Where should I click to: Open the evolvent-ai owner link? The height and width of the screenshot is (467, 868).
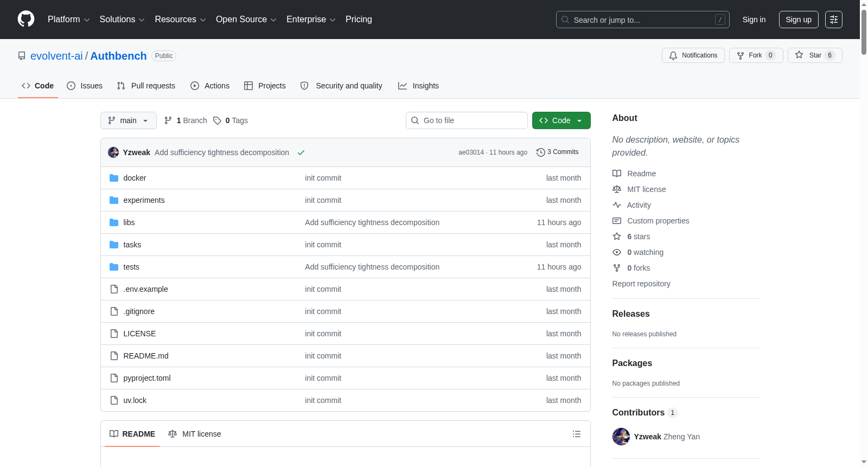point(56,56)
